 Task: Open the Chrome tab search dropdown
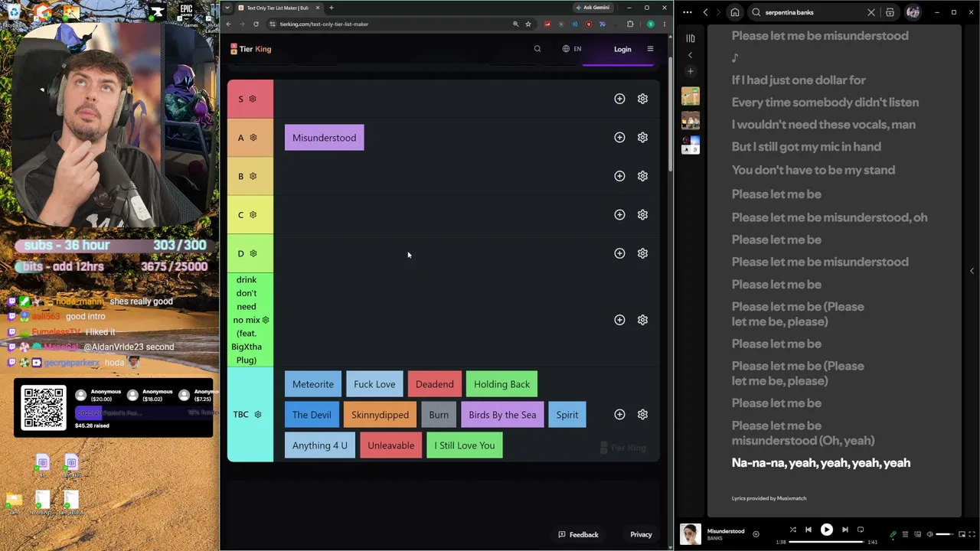tap(227, 8)
